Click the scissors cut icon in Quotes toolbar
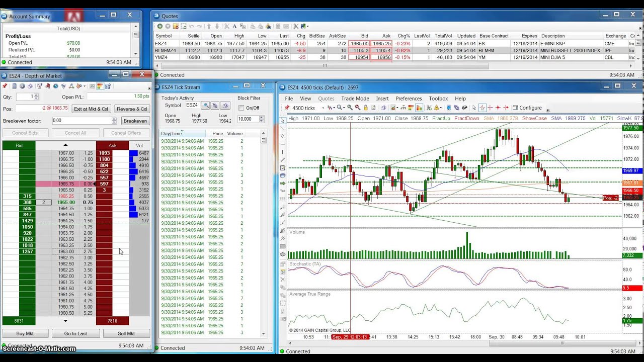The width and height of the screenshot is (644, 362). (227, 26)
